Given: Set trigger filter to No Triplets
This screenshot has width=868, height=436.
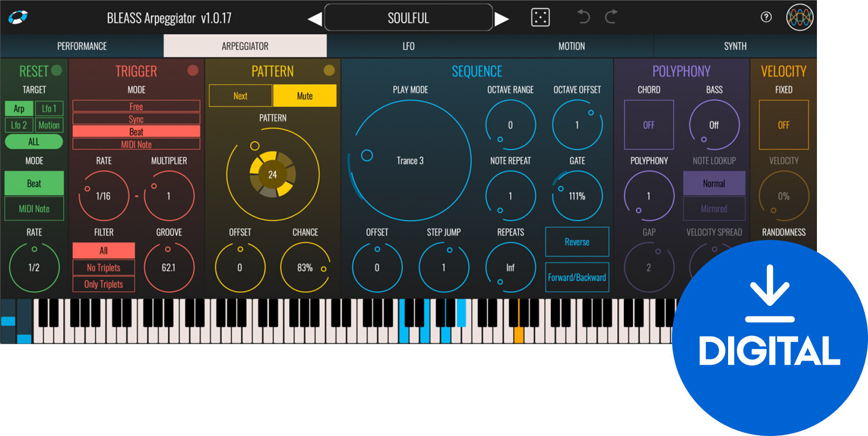Looking at the screenshot, I should point(104,268).
